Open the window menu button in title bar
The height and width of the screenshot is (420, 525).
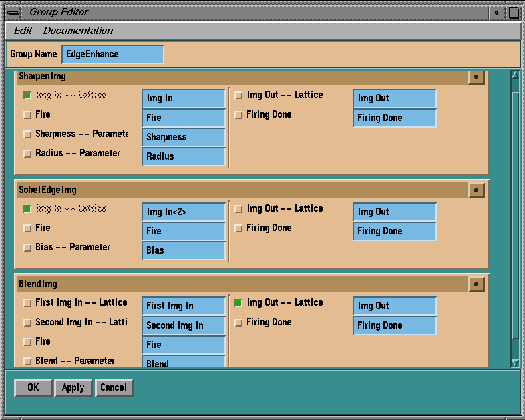[x=13, y=12]
